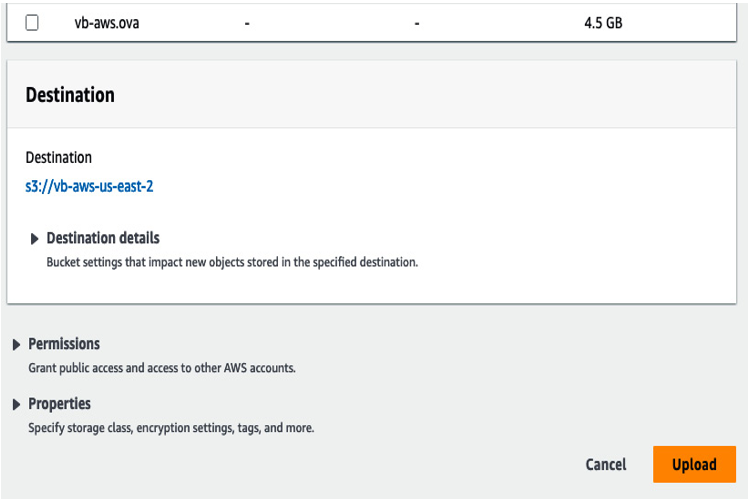The image size is (751, 504).
Task: Click the Destination field label above the s3 link
Action: [58, 158]
